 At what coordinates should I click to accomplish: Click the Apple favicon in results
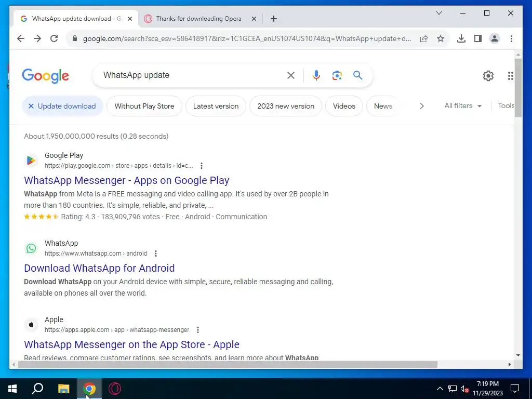[31, 324]
